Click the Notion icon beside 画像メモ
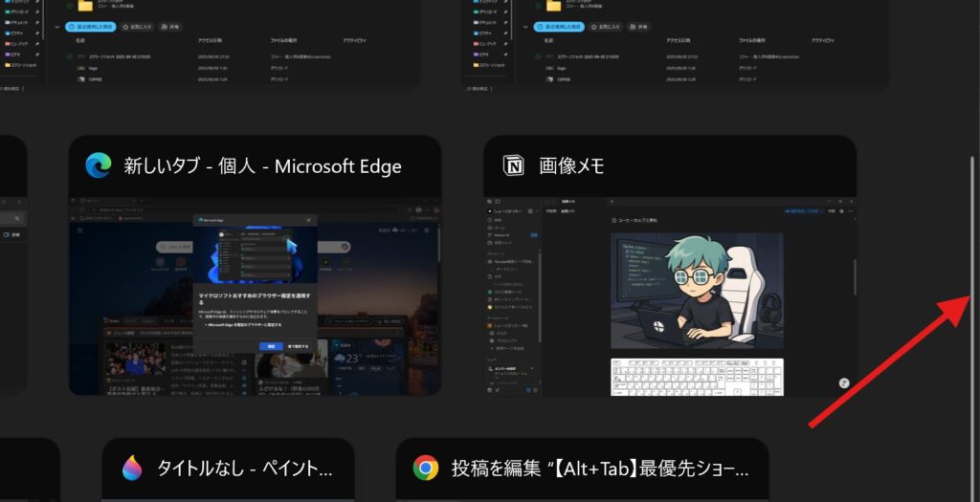This screenshot has width=980, height=502. pyautogui.click(x=514, y=166)
